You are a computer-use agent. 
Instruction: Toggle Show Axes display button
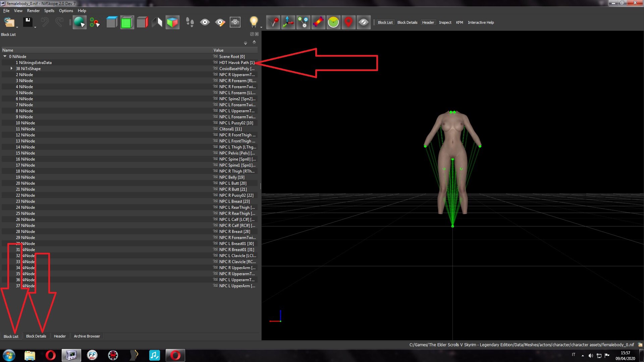coord(288,22)
